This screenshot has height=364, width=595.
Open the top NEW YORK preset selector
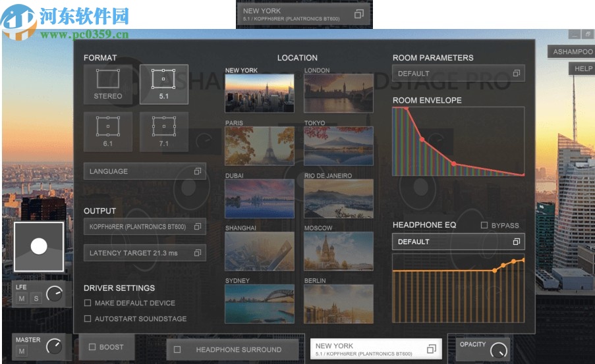point(304,14)
